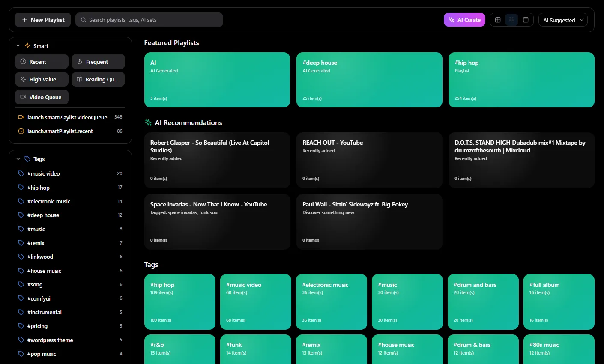Click the AI Curate button
This screenshot has height=364, width=604.
click(x=464, y=20)
